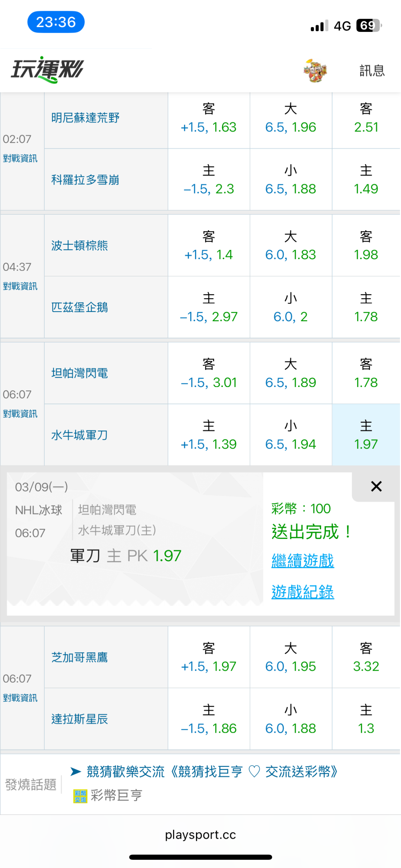The image size is (401, 868).
Task: Open hot topic 競猜歡樂交流 post
Action: [212, 771]
